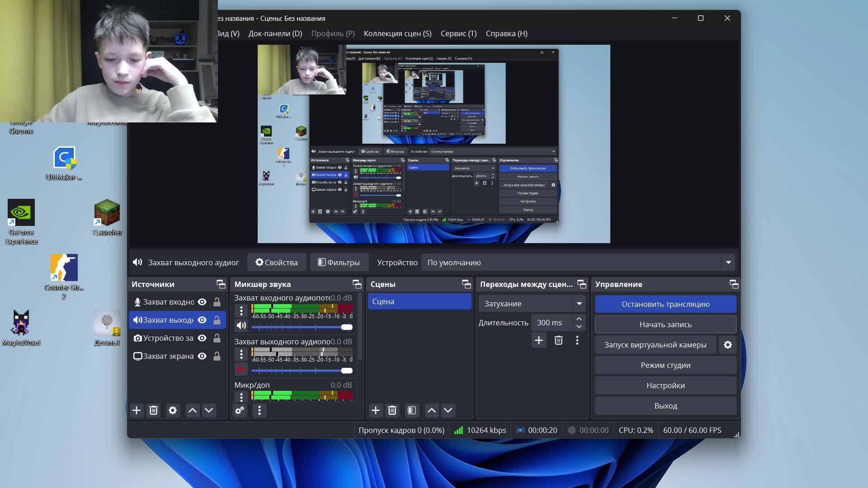Viewport: 868px width, 488px height.
Task: Adjust Захват входного аудиопотока volume slider
Action: click(302, 327)
